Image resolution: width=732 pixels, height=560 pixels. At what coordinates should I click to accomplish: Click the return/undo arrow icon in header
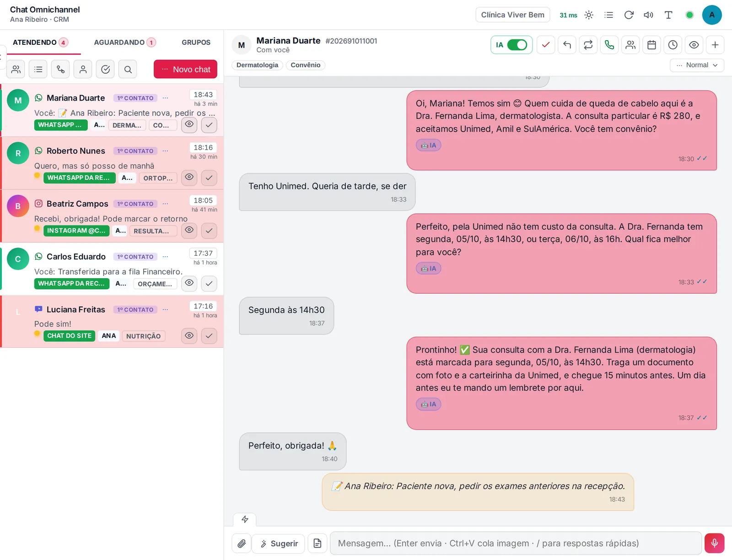point(567,45)
